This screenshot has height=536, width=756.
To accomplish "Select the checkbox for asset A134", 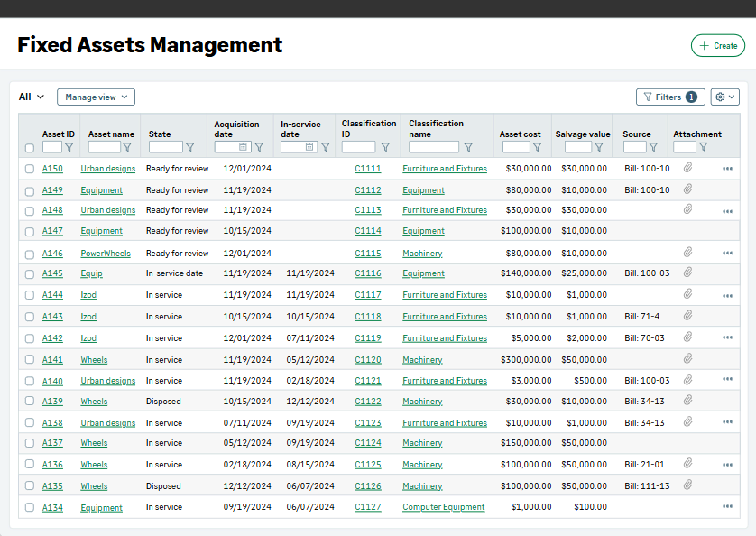I will [30, 507].
